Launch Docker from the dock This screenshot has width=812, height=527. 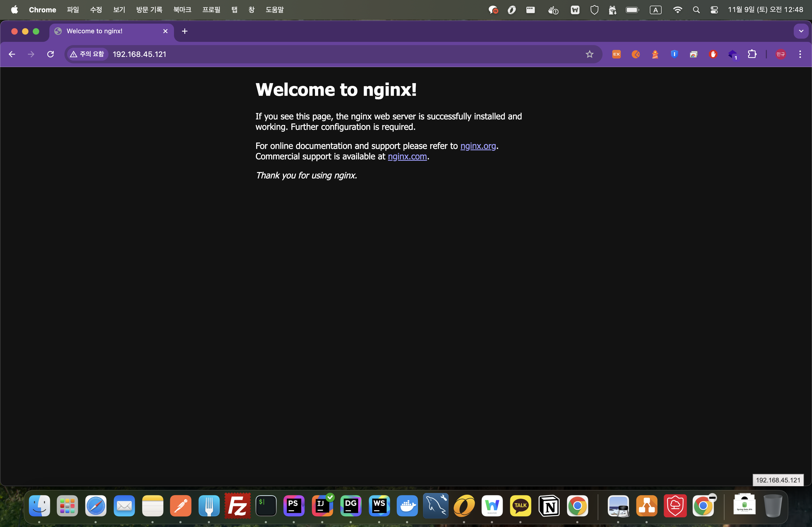point(407,506)
